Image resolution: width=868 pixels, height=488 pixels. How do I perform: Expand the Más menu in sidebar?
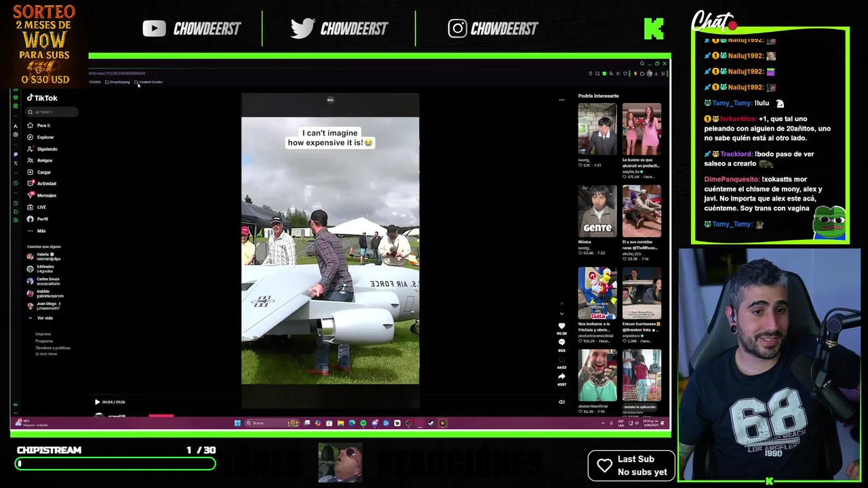click(37, 230)
